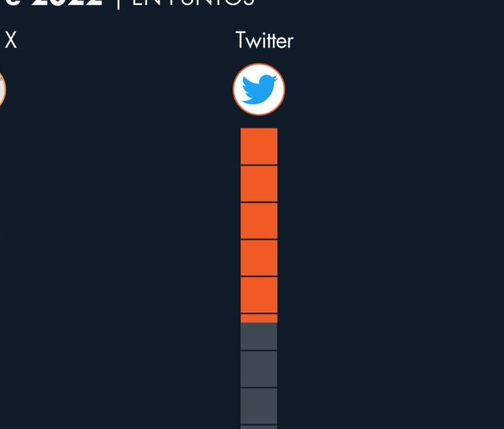Select the first gray segment below orange
Viewport: 504px width, 429px height.
point(259,336)
